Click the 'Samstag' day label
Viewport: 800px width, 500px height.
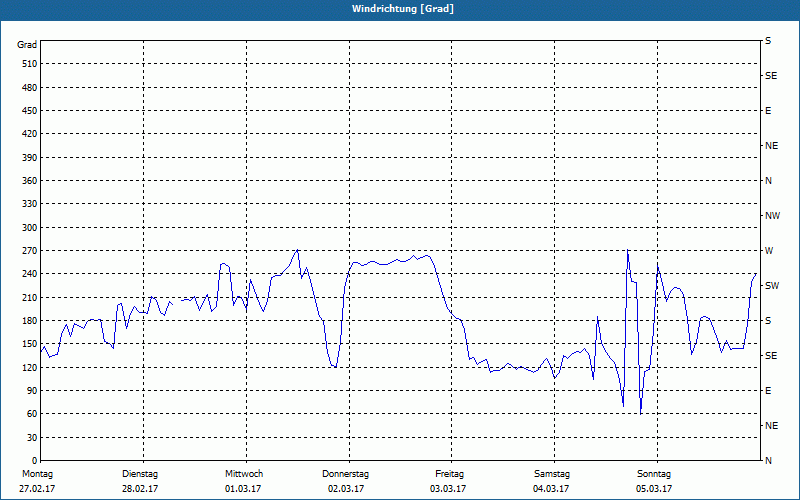[552, 474]
